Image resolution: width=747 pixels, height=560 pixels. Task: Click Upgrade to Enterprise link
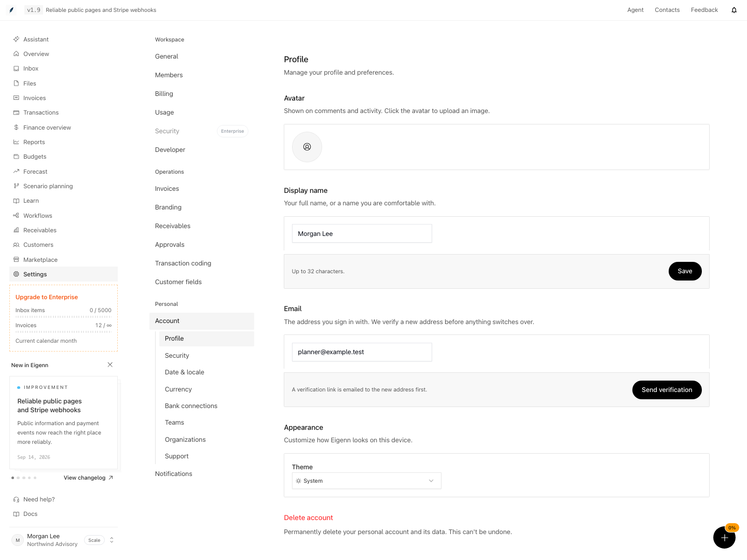point(47,297)
